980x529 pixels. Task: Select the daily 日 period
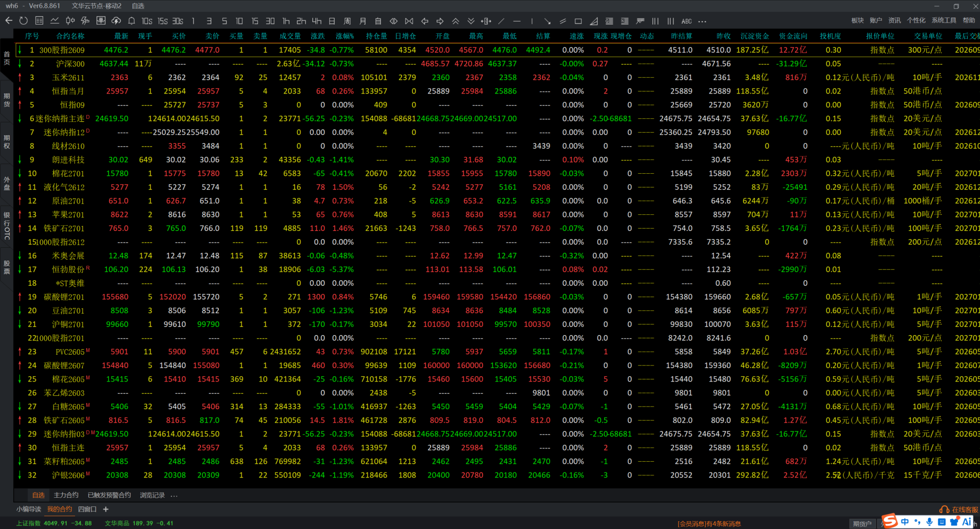click(332, 21)
